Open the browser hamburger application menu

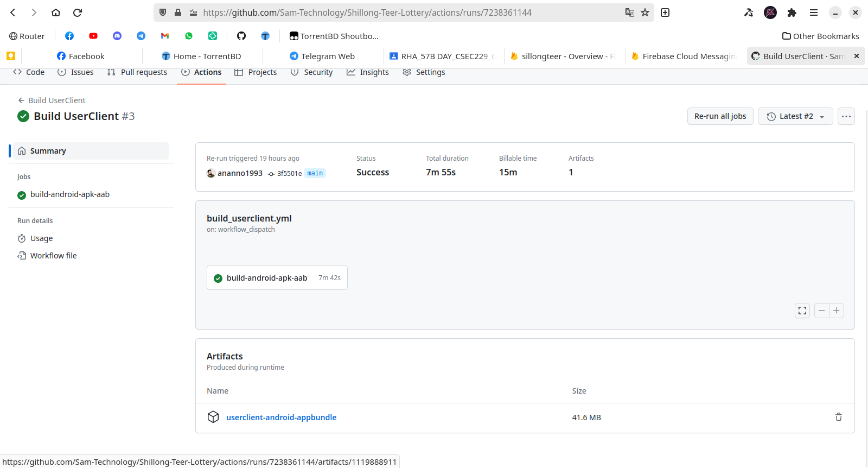pyautogui.click(x=814, y=12)
